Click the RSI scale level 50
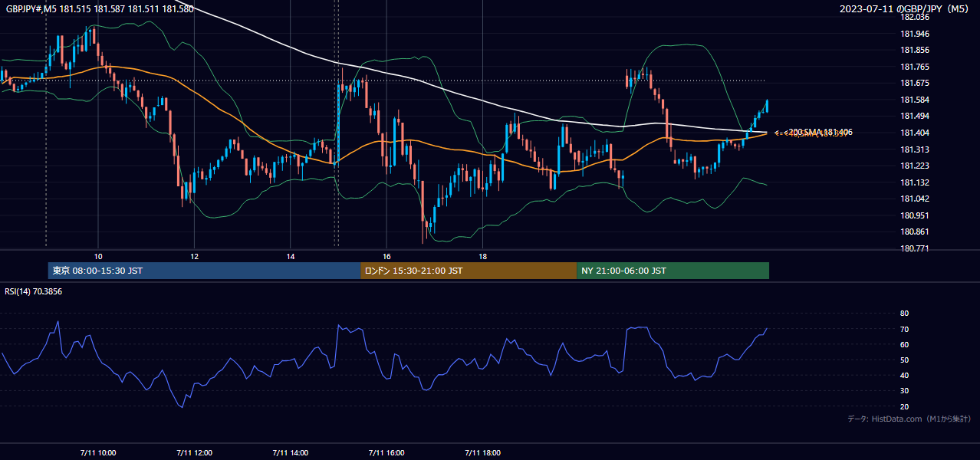980x460 pixels. tap(905, 360)
